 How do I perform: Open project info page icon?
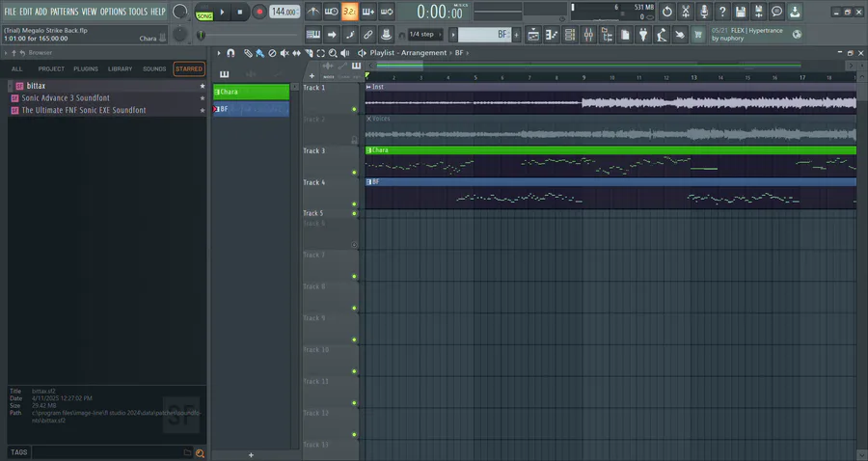[x=625, y=35]
